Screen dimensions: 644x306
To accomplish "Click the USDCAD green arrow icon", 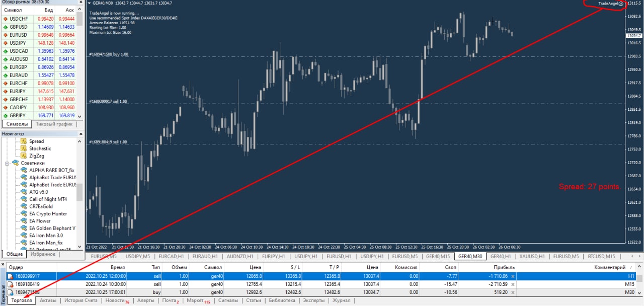I will 5,51.
